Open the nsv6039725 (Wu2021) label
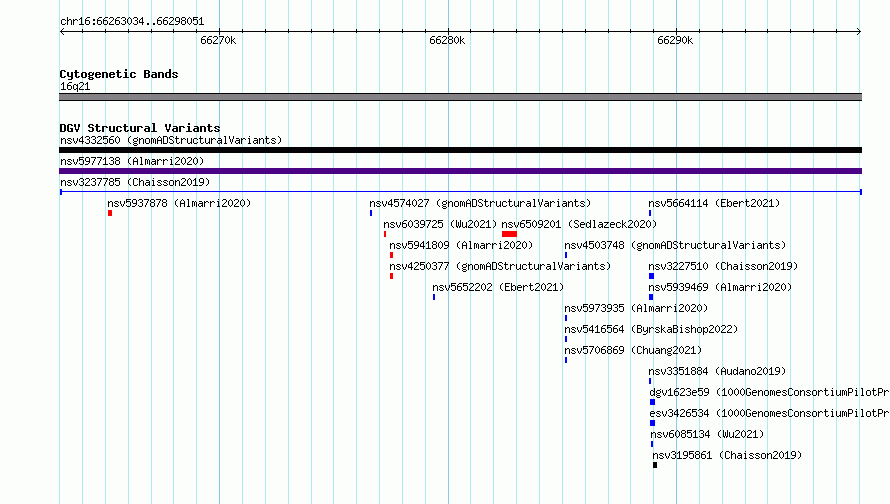Image resolution: width=890 pixels, height=504 pixels. click(x=440, y=224)
